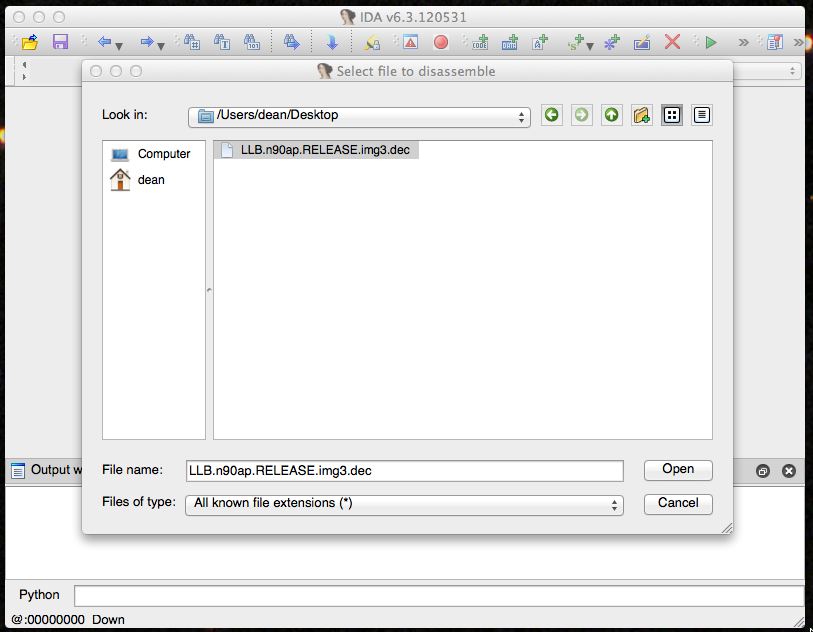
Task: Open the forward-arrow history dropdown
Action: [x=161, y=46]
